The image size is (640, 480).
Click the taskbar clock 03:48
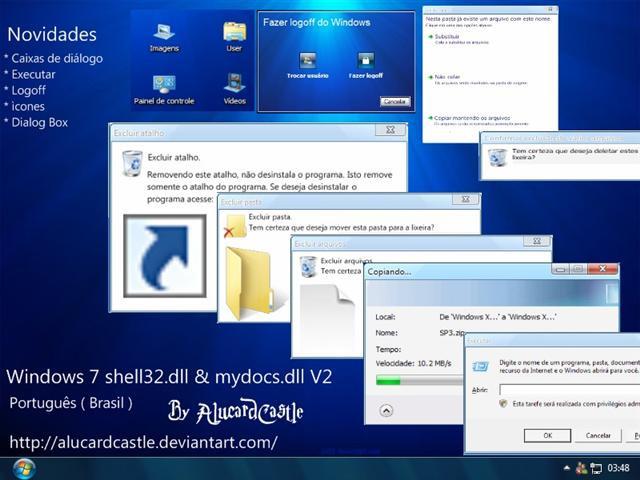click(618, 468)
